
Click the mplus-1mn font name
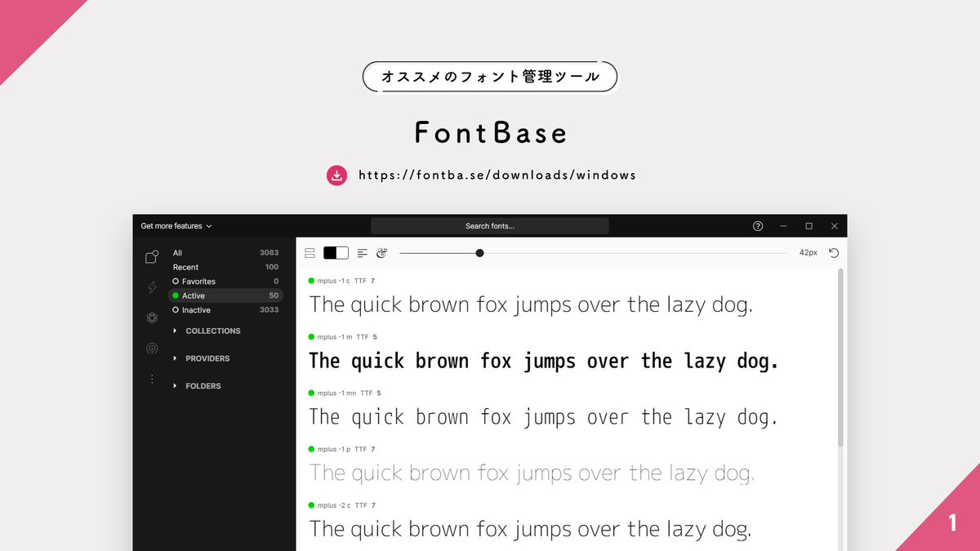point(336,393)
